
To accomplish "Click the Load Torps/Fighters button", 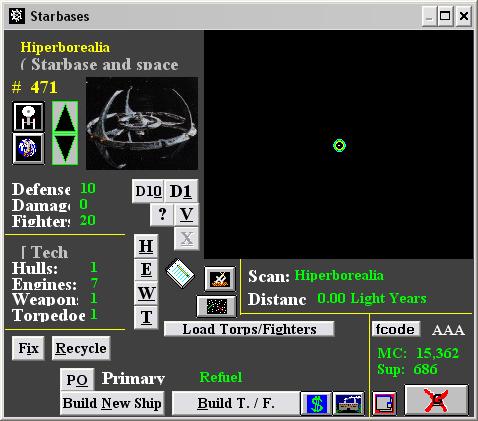I will click(249, 329).
